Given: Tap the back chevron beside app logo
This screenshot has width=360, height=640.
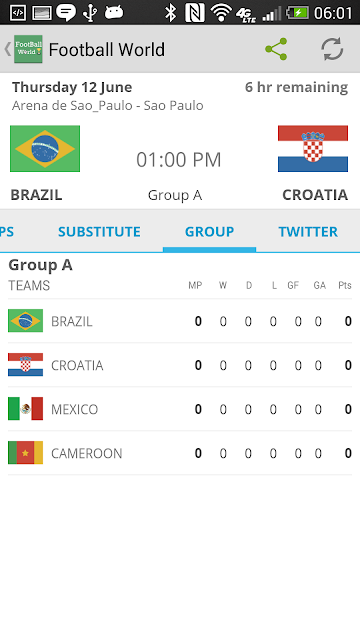Looking at the screenshot, I should click(x=7, y=49).
